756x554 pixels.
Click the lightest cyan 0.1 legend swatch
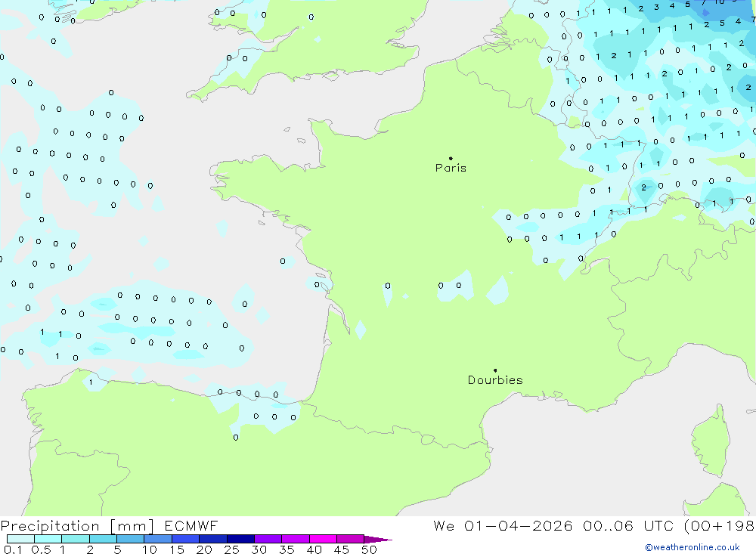click(20, 539)
